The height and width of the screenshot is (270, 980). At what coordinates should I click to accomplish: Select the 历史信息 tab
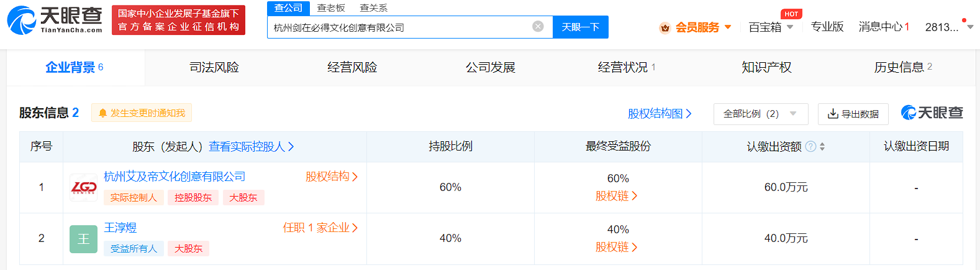pos(904,67)
